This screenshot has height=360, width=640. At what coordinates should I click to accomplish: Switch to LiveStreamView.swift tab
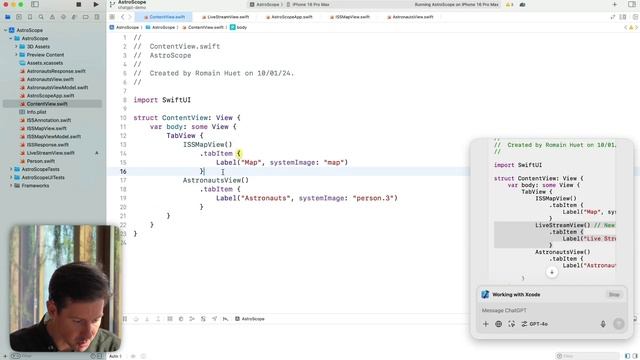point(225,17)
